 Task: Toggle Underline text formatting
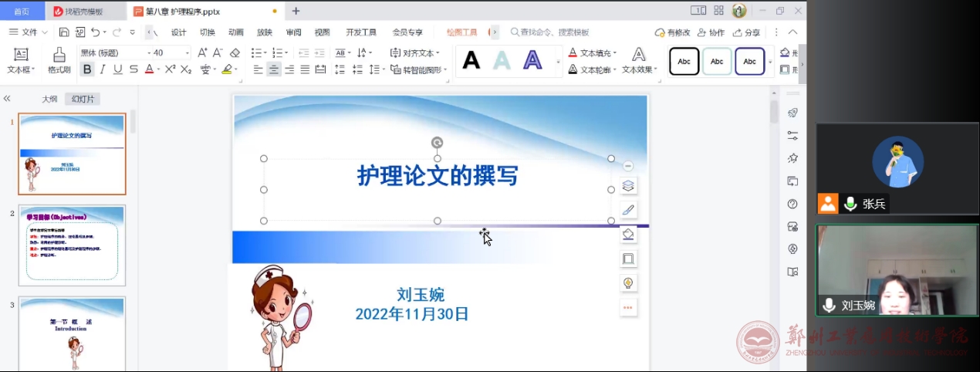pos(117,69)
